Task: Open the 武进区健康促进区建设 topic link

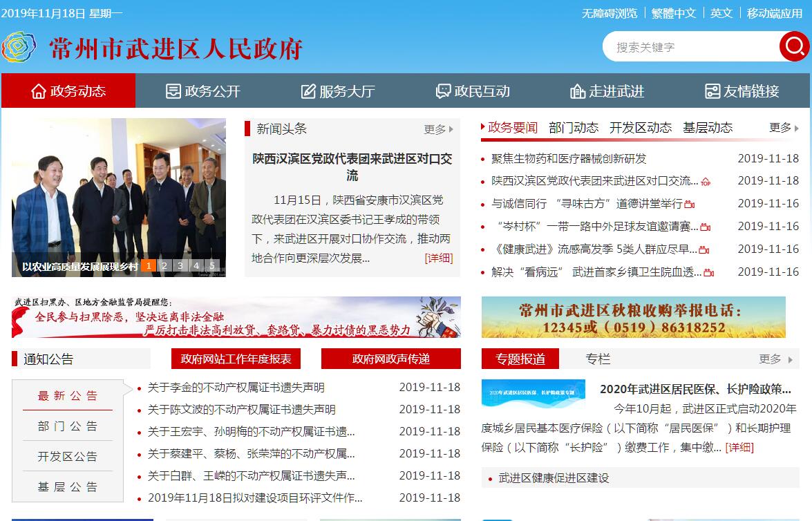Action: click(x=554, y=478)
